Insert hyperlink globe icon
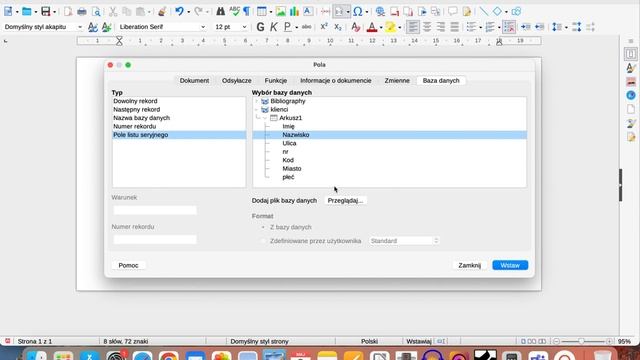The width and height of the screenshot is (640, 360). [x=380, y=11]
